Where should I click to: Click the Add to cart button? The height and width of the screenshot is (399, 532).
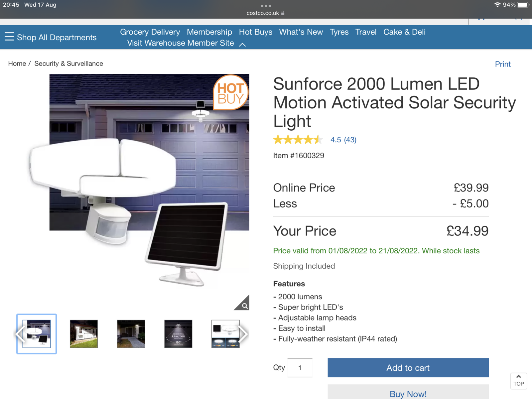pyautogui.click(x=408, y=368)
